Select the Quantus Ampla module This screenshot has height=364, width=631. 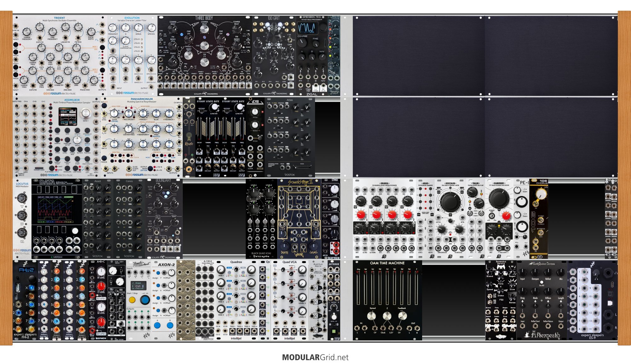318,300
